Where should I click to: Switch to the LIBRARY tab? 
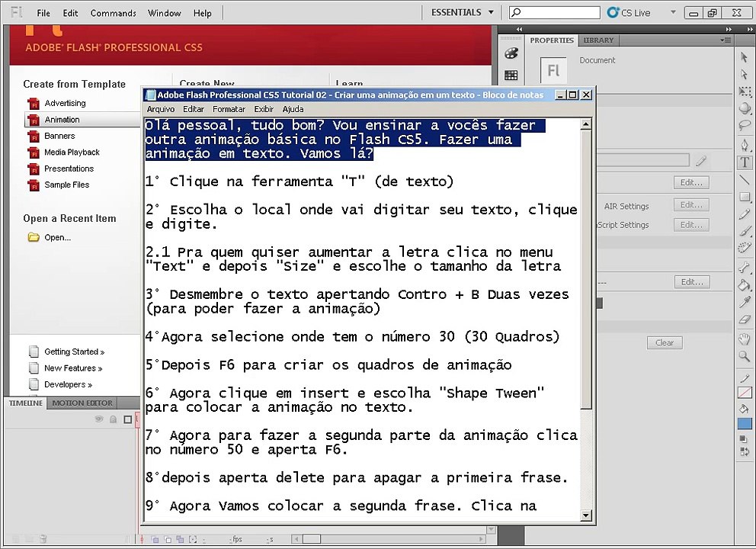[x=598, y=40]
